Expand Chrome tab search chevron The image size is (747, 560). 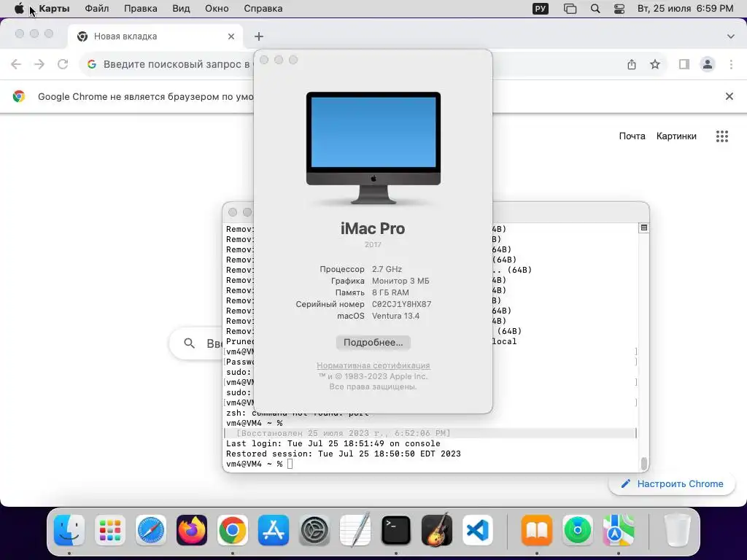click(x=731, y=36)
